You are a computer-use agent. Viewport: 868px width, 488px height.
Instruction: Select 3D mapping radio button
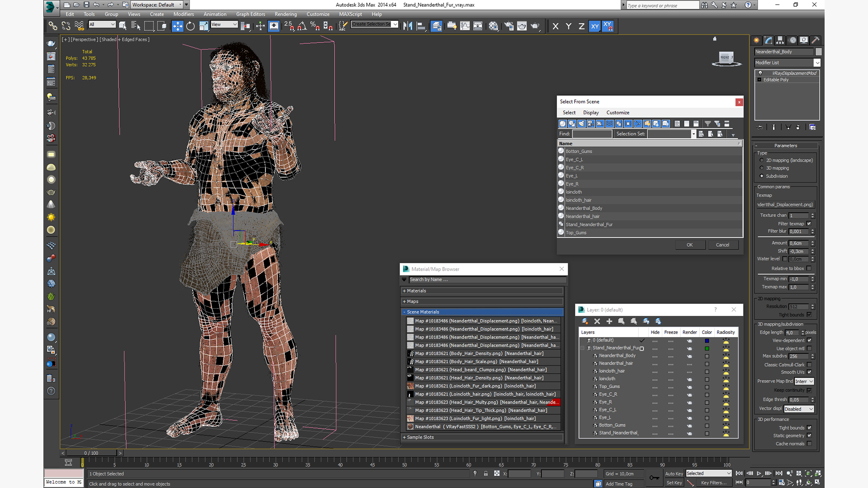[x=762, y=168]
